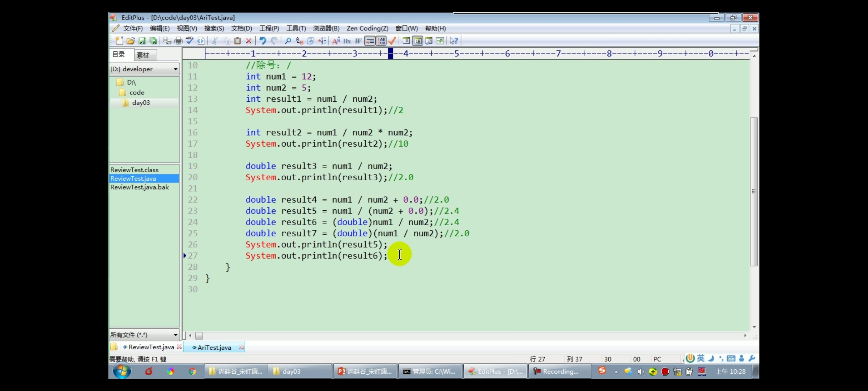Screen dimensions: 868x391
Task: Click the Cut scissors icon
Action: click(x=214, y=41)
